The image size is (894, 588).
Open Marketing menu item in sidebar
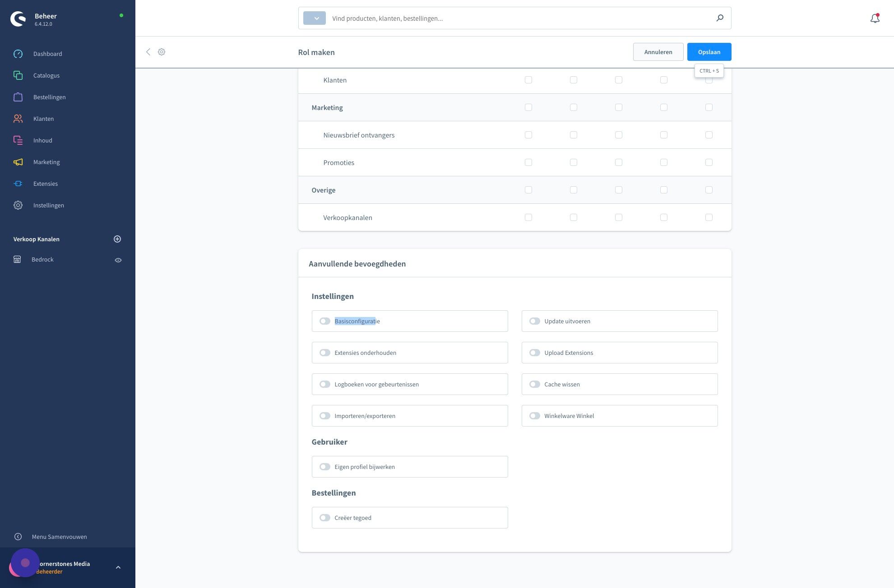[46, 162]
